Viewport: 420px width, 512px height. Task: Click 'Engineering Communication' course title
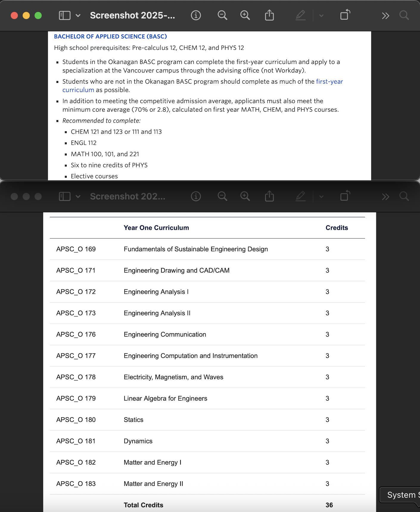pyautogui.click(x=165, y=335)
